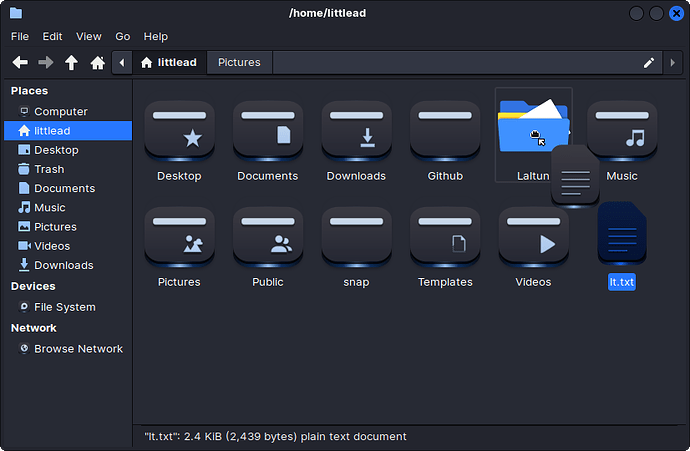Select the snap folder icon

(356, 237)
